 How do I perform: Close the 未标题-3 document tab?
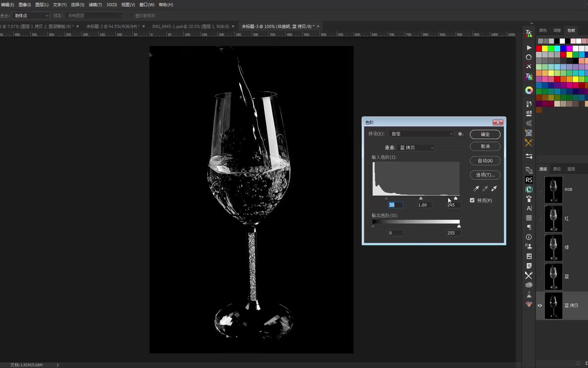[318, 26]
